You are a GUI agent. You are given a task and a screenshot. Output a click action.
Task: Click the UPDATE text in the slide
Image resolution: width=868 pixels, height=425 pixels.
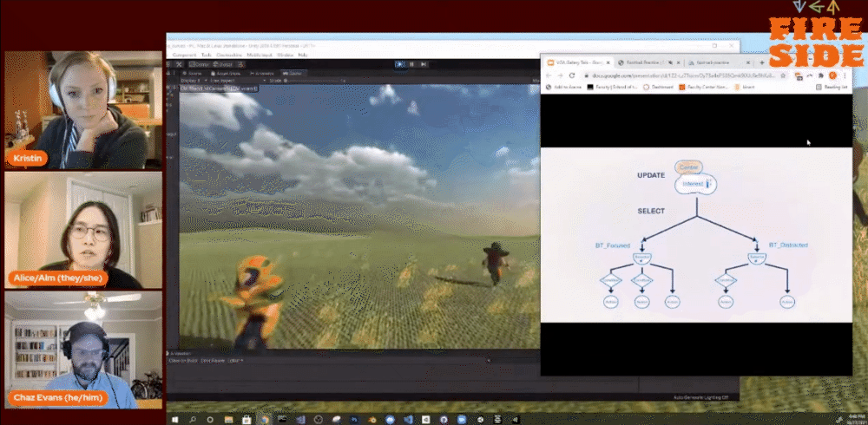(x=651, y=175)
